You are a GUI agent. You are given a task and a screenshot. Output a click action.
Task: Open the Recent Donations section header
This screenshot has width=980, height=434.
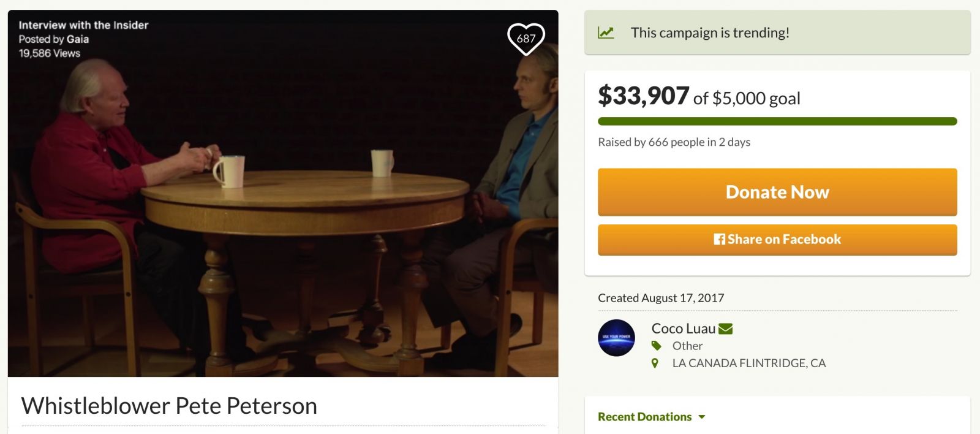[x=644, y=417]
